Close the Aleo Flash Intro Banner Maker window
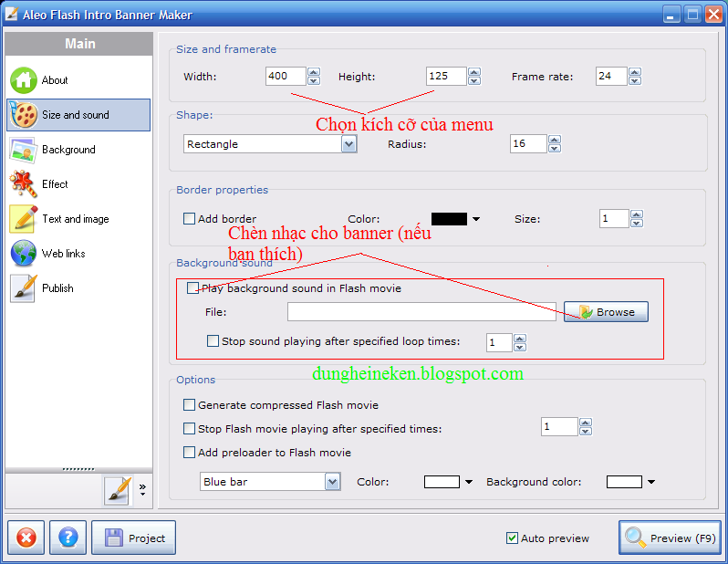 coord(712,15)
